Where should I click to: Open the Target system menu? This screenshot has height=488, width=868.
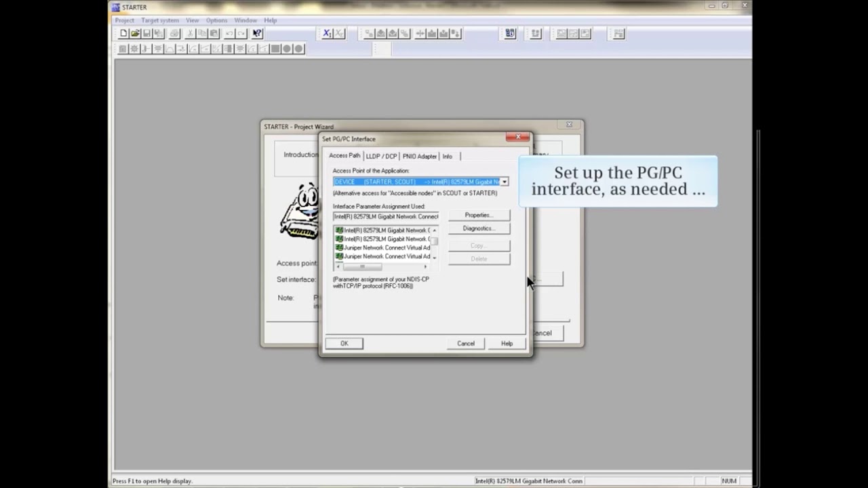coord(160,20)
